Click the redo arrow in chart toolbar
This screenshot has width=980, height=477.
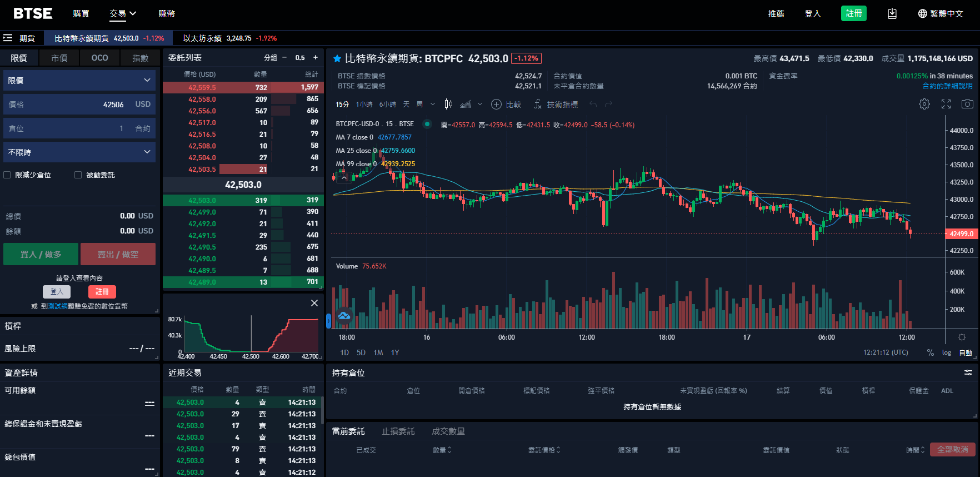tap(609, 104)
